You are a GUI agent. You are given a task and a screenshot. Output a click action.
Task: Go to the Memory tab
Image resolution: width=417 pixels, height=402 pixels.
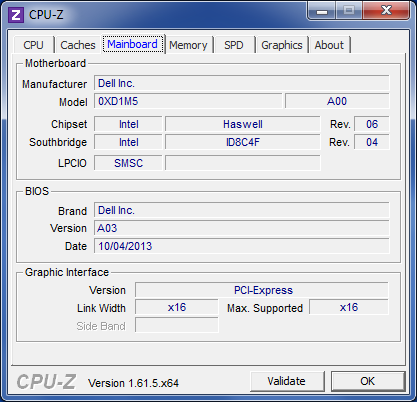188,45
